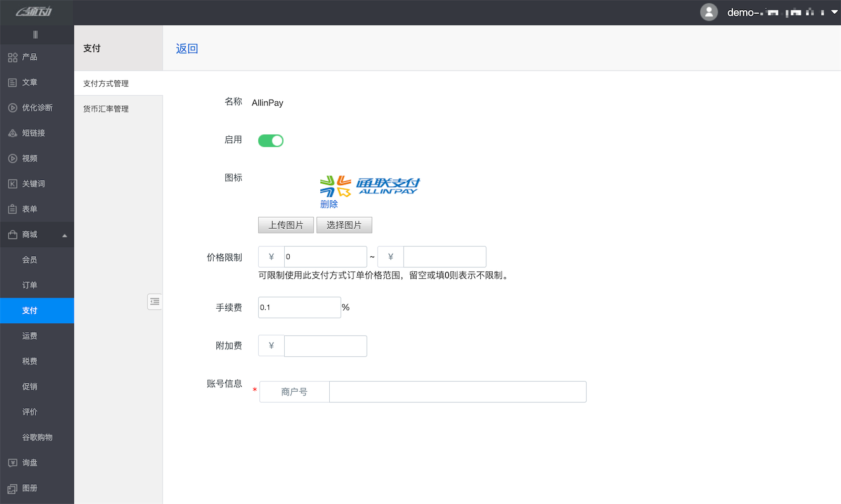Open 表单 in the sidebar
Image resolution: width=841 pixels, height=504 pixels.
[x=29, y=209]
